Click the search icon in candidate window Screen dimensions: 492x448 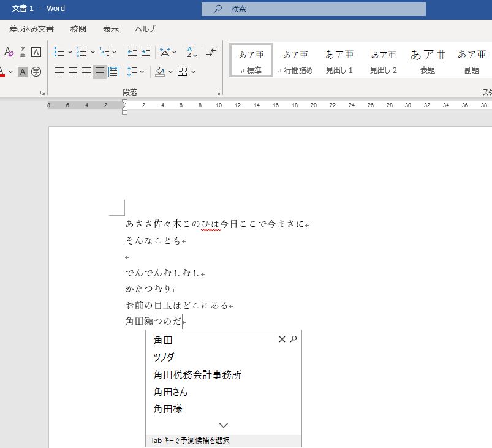[293, 339]
